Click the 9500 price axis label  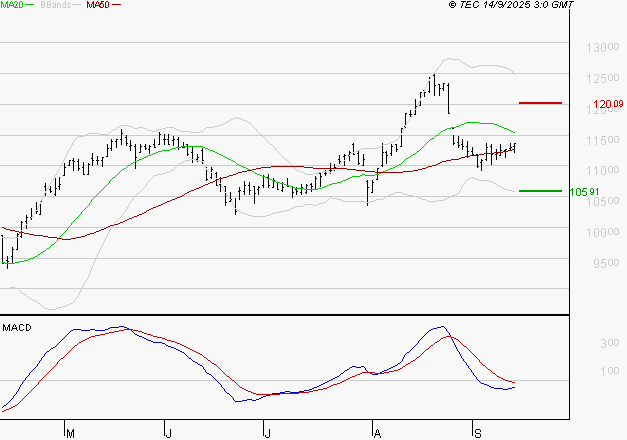pos(606,263)
